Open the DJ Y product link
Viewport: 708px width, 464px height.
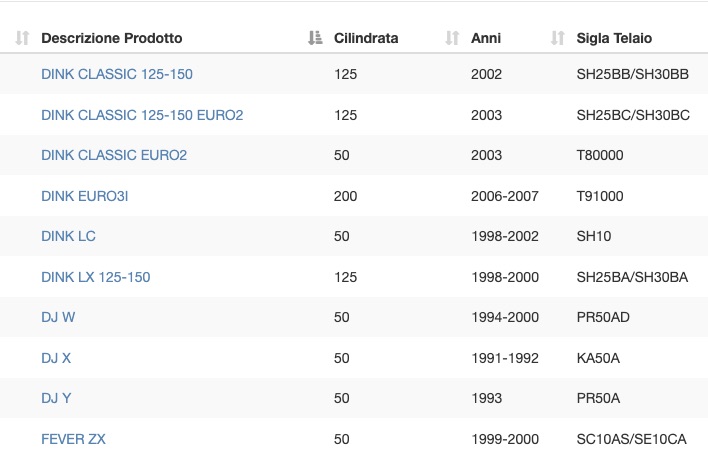[56, 398]
